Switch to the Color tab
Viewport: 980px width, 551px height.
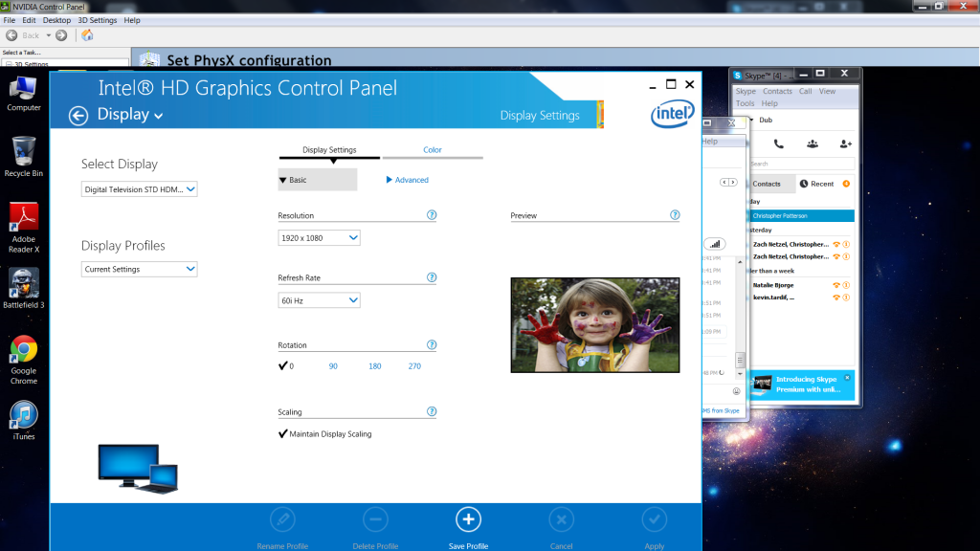tap(433, 150)
